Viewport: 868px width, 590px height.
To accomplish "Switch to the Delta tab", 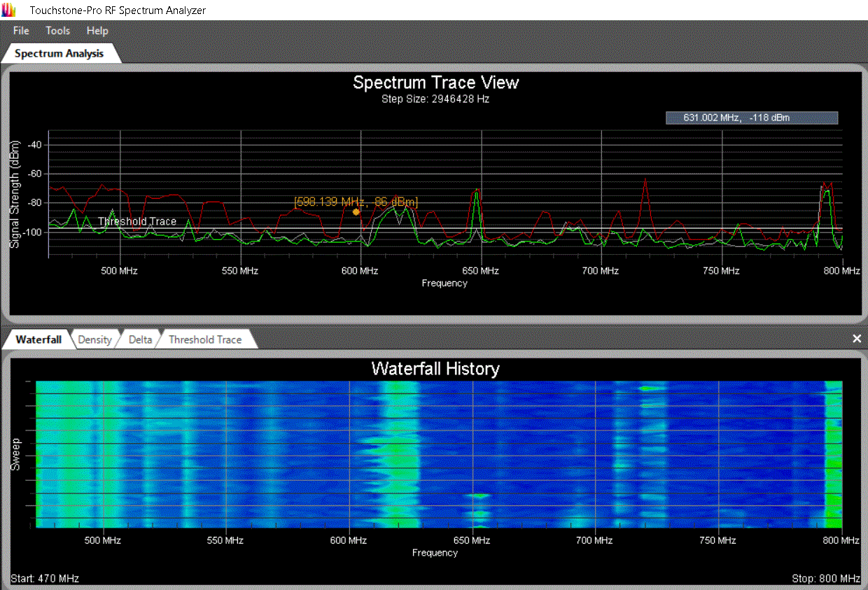I will pos(140,339).
